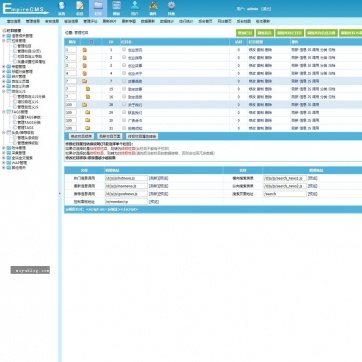362x362 pixels.
Task: Click the column icon in row ID 3
Action: [85, 66]
